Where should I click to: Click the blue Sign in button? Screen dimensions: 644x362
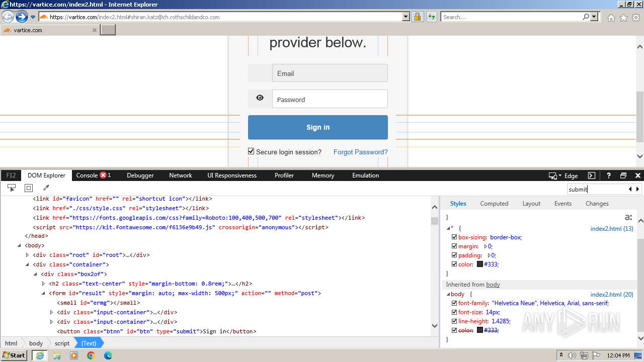coord(318,127)
